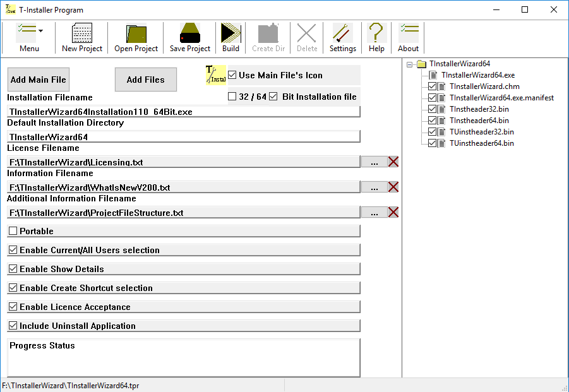
Task: Collapse the TInstallerWizard64 tree node
Action: click(x=410, y=64)
